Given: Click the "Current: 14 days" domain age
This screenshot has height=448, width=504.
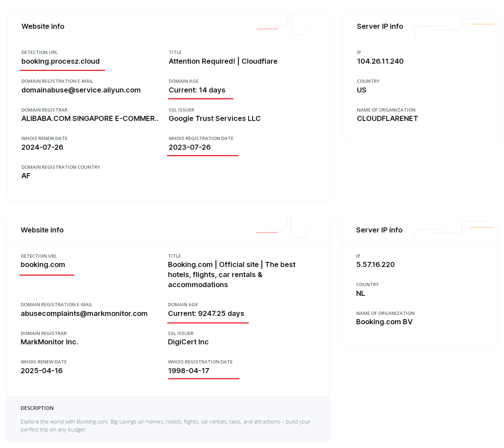Looking at the screenshot, I should [x=197, y=90].
